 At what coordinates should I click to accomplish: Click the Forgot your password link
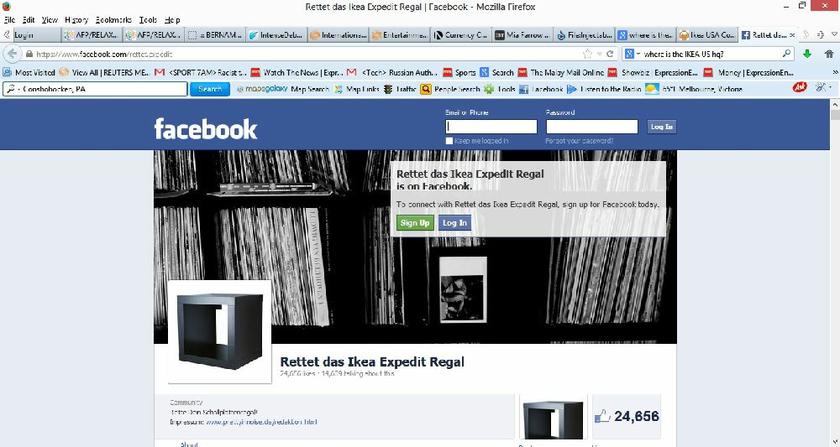[579, 141]
